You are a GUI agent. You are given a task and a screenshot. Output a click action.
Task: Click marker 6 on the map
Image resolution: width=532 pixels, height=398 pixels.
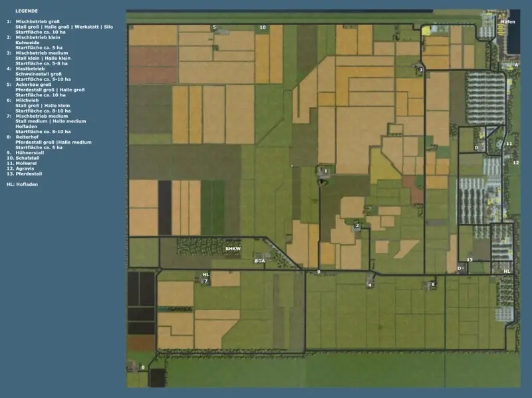433,285
